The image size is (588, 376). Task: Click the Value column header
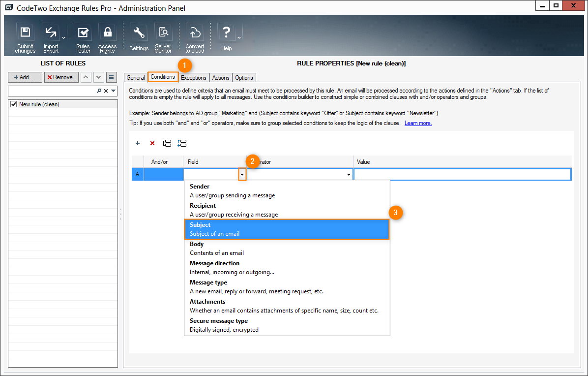pyautogui.click(x=462, y=162)
